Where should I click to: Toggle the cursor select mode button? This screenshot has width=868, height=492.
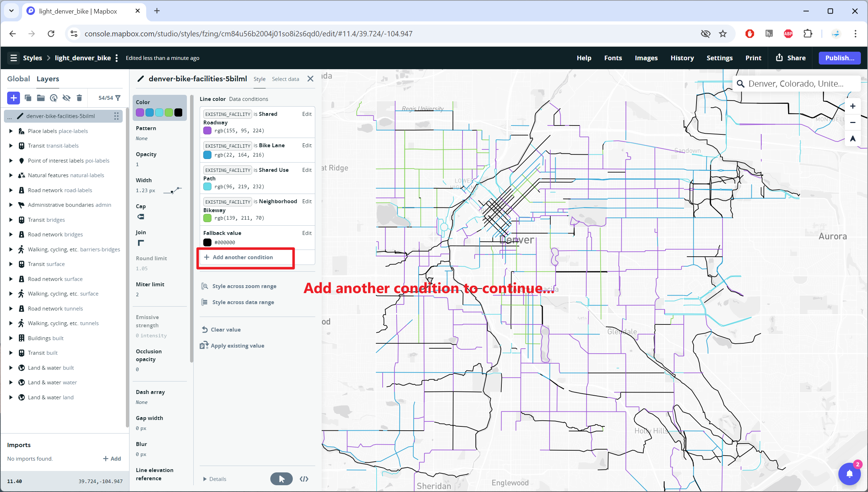click(x=281, y=479)
